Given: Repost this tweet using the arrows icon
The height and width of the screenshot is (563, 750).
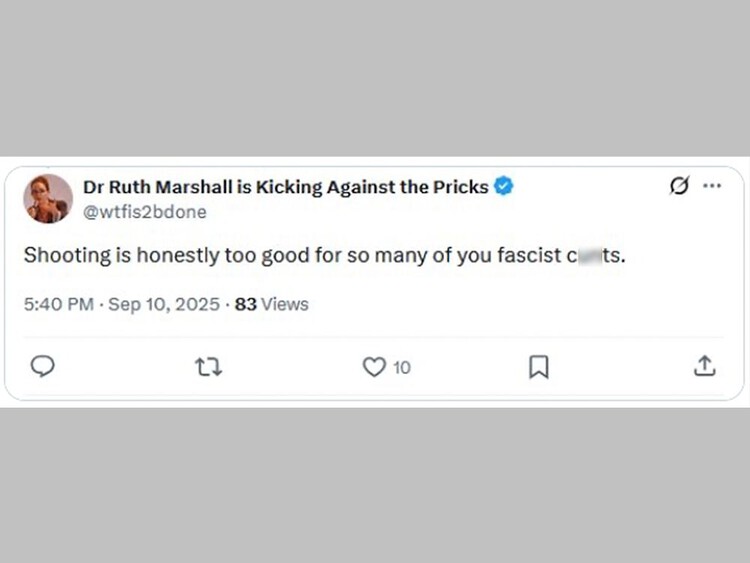Looking at the screenshot, I should [x=208, y=367].
